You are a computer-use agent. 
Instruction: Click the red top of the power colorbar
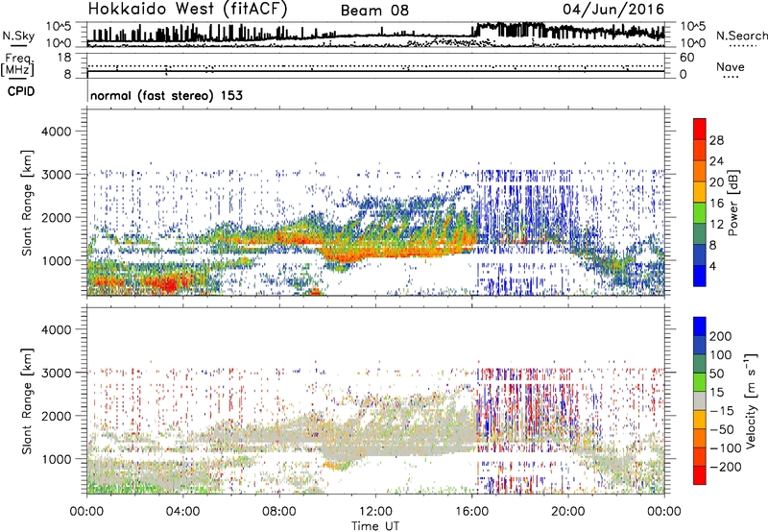click(700, 129)
